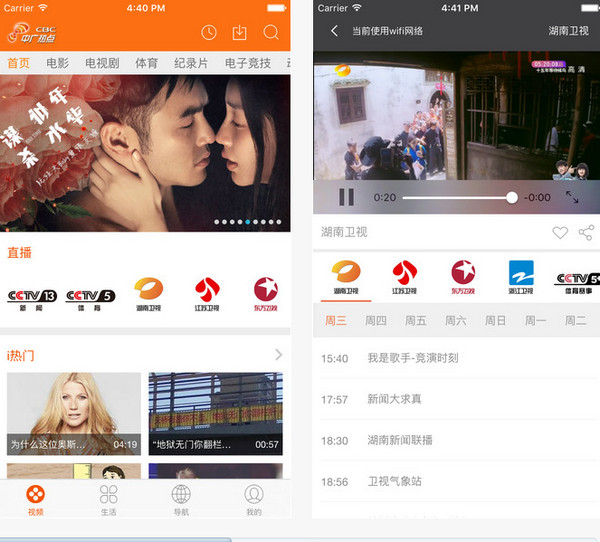
Task: Play the "地狱无门你翻栏… video thumbnail
Action: [216, 414]
